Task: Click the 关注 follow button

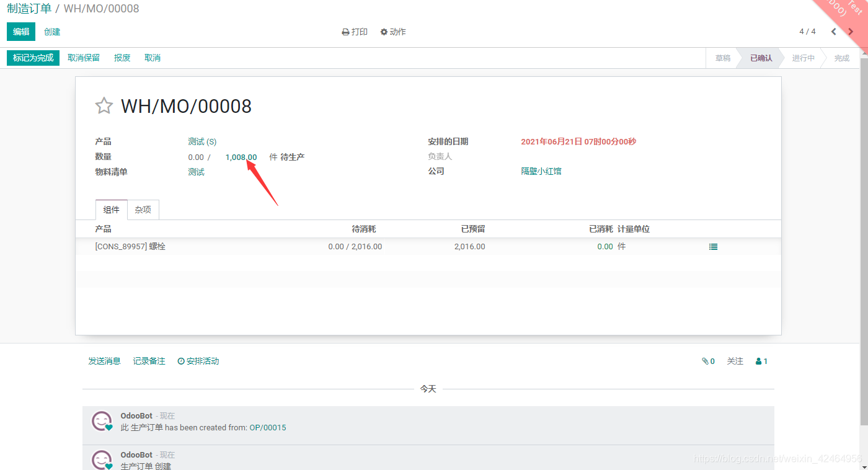Action: (x=735, y=361)
